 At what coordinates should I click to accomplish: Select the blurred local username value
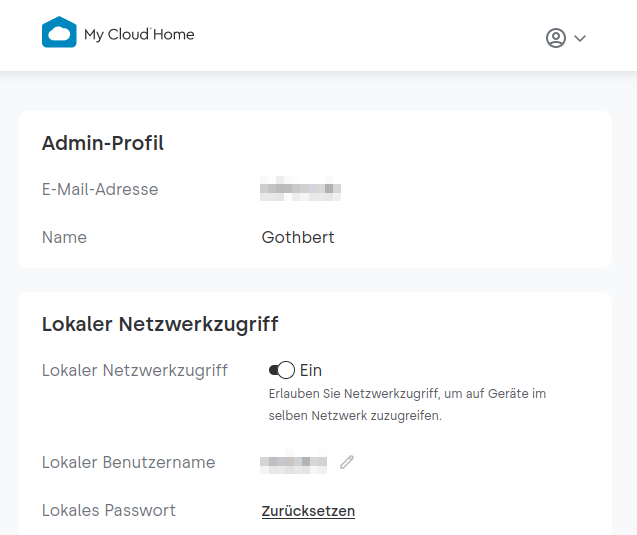click(293, 463)
